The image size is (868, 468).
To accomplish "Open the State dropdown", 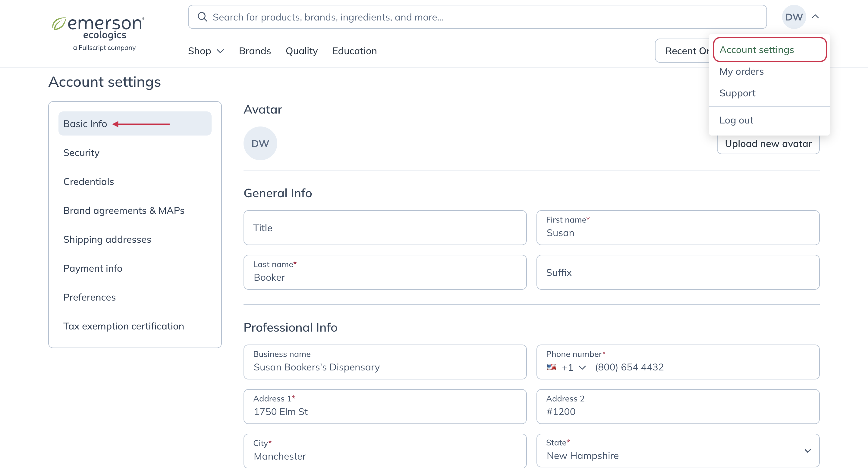I will (678, 451).
